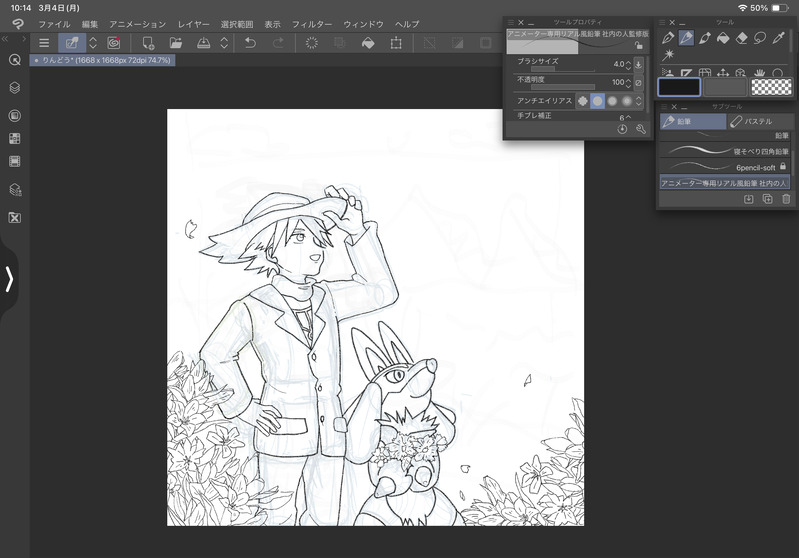Click the Fill bucket icon in command bar

pyautogui.click(x=368, y=43)
